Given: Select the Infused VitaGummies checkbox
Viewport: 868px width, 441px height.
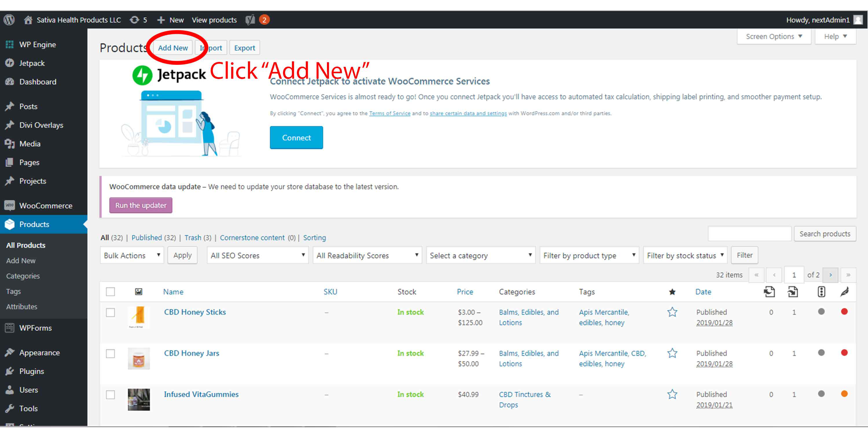Looking at the screenshot, I should (111, 394).
